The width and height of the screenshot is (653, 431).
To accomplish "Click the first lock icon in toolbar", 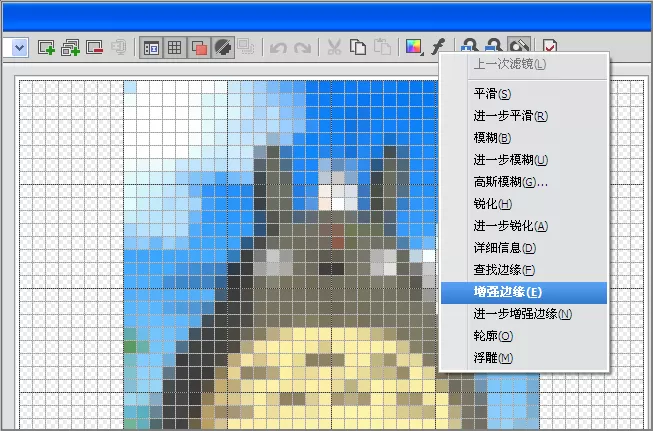I will tap(470, 45).
